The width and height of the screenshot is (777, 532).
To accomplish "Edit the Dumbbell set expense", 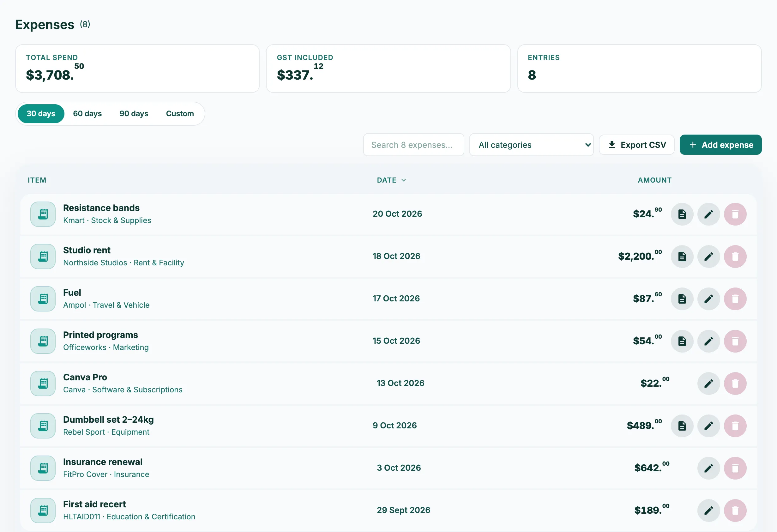I will (x=708, y=426).
